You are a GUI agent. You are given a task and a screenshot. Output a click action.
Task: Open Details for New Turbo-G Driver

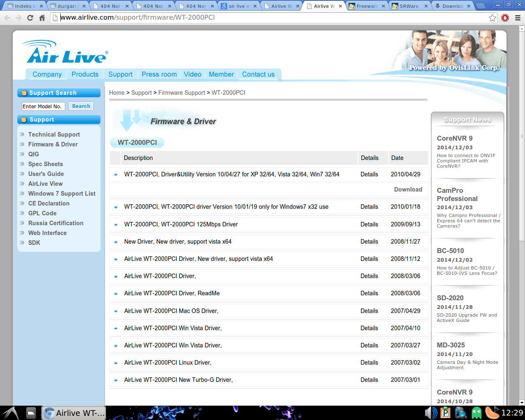(369, 380)
